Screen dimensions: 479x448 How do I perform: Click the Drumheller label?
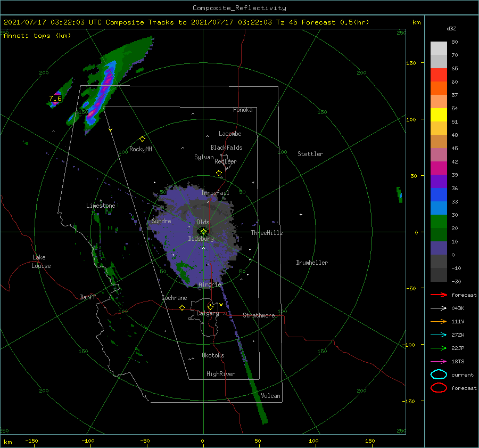pyautogui.click(x=312, y=263)
